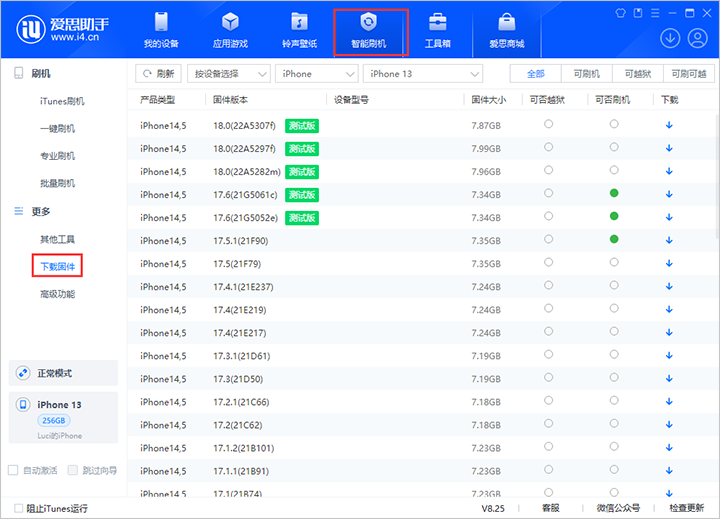This screenshot has width=720, height=519.
Task: Click the 客服 link in status bar
Action: click(551, 508)
